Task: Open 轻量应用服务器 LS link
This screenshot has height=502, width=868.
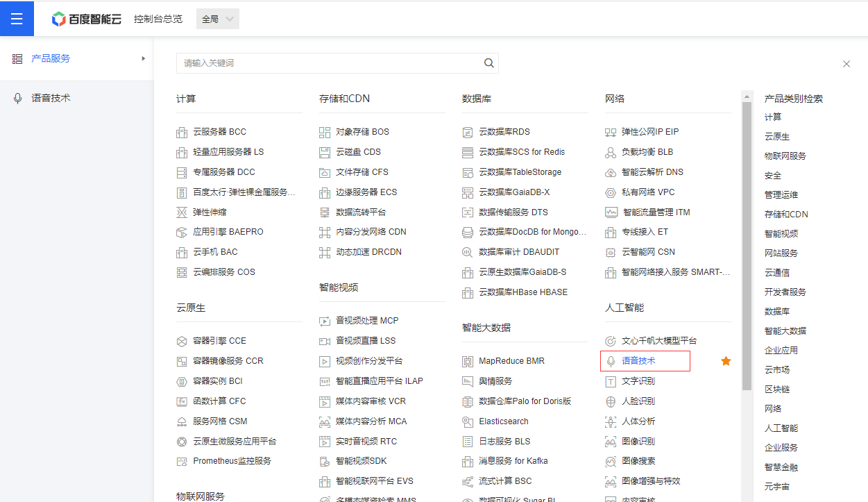Action: (228, 152)
